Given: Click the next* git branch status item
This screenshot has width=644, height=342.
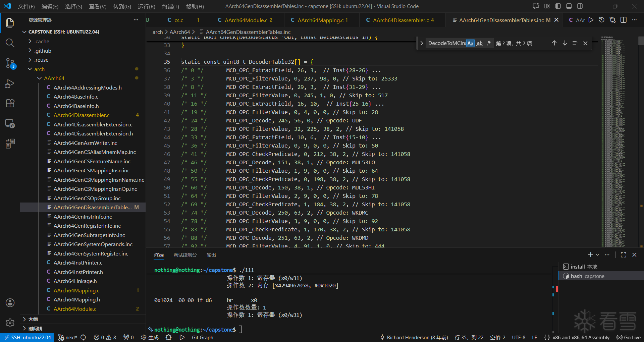Looking at the screenshot, I should pyautogui.click(x=67, y=337).
